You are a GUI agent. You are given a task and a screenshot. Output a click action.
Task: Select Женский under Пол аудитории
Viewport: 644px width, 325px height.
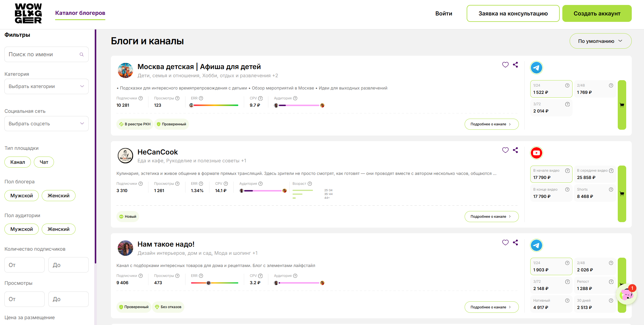point(59,229)
